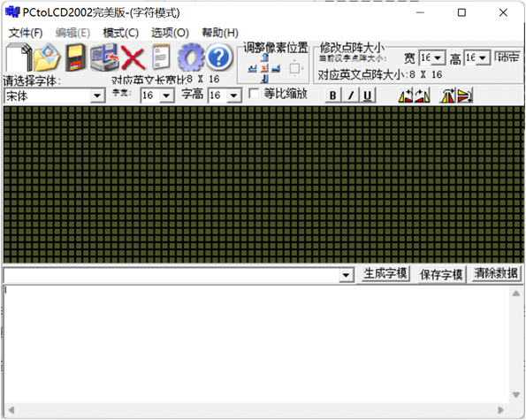
Task: Maximize the PCtoLCD2002 window
Action: (x=461, y=12)
